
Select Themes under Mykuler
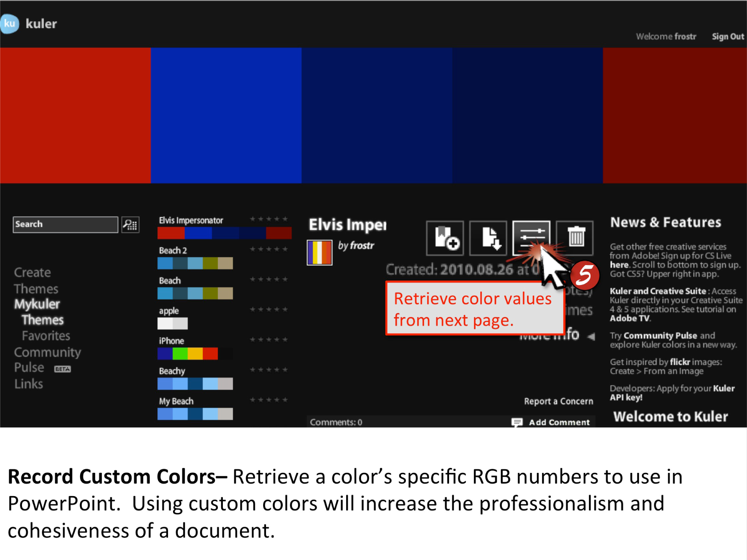(x=43, y=320)
